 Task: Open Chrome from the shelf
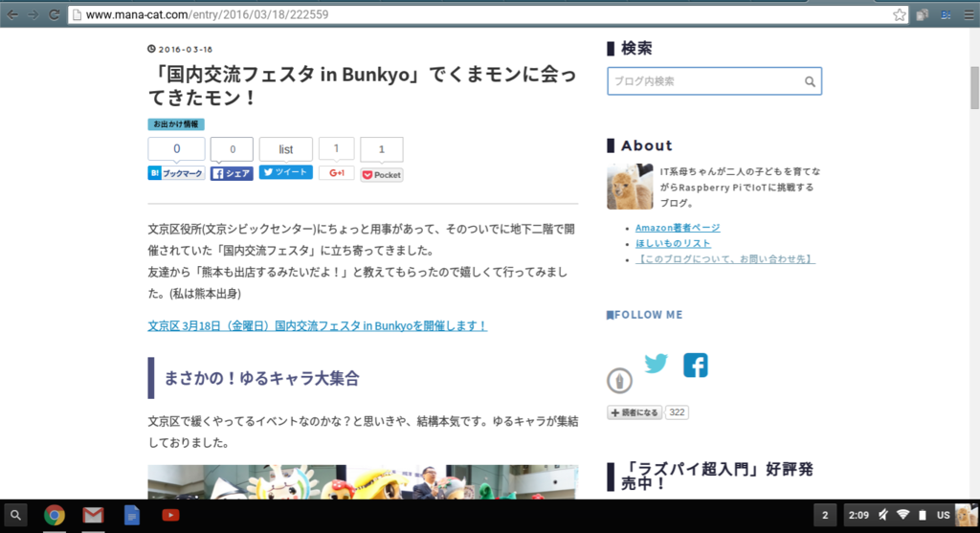(55, 516)
